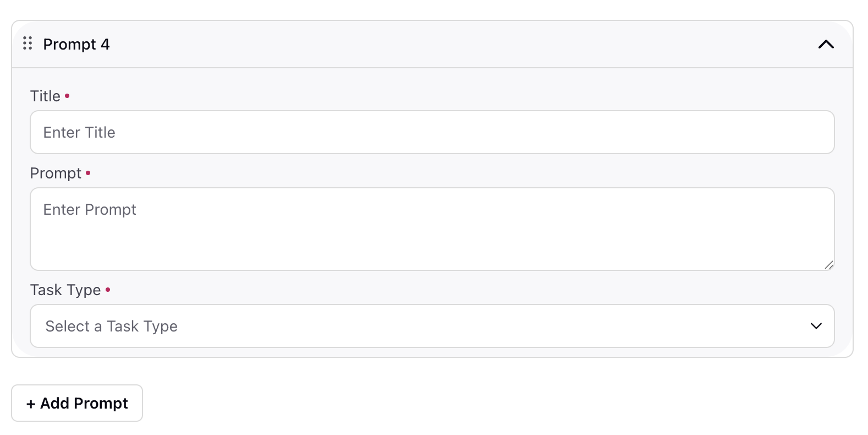Screen dimensions: 868x435
Task: Collapse the Prompt 4 panel using the chevron
Action: point(826,44)
